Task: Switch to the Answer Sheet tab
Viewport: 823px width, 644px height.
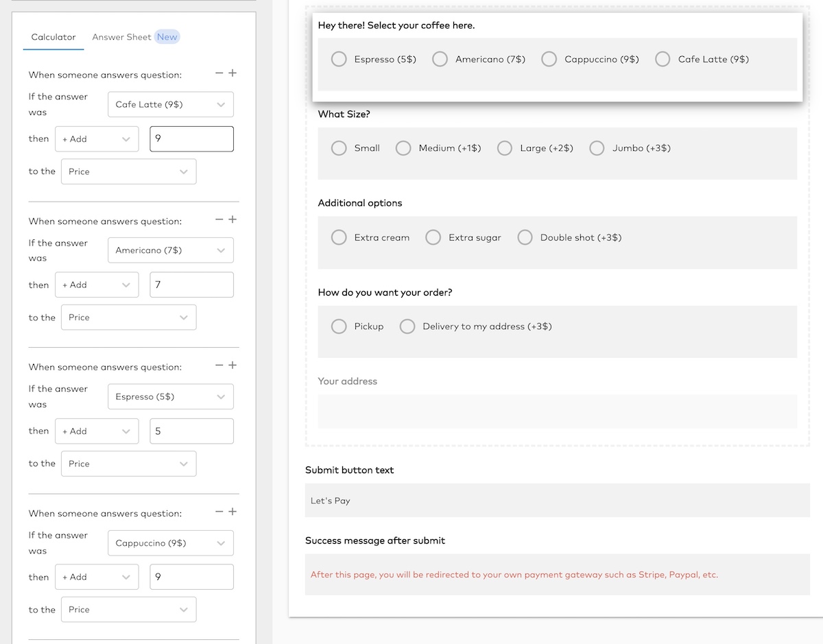Action: click(121, 37)
